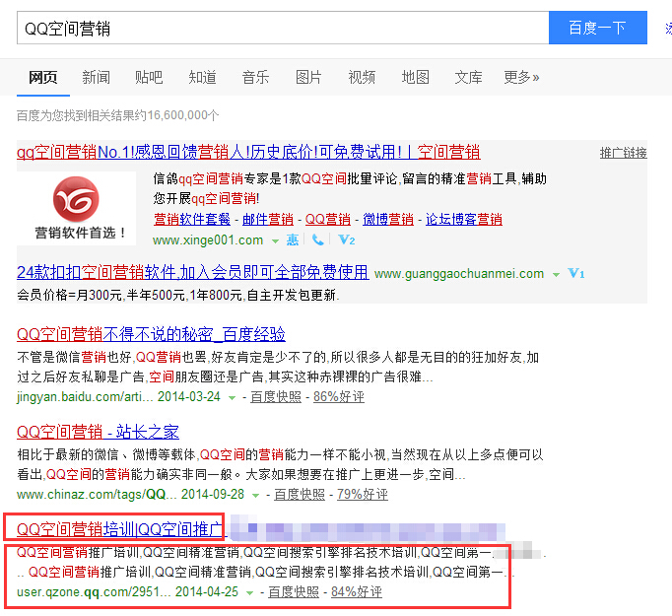Go to the 知道 tab
This screenshot has height=616, width=672.
pos(202,78)
